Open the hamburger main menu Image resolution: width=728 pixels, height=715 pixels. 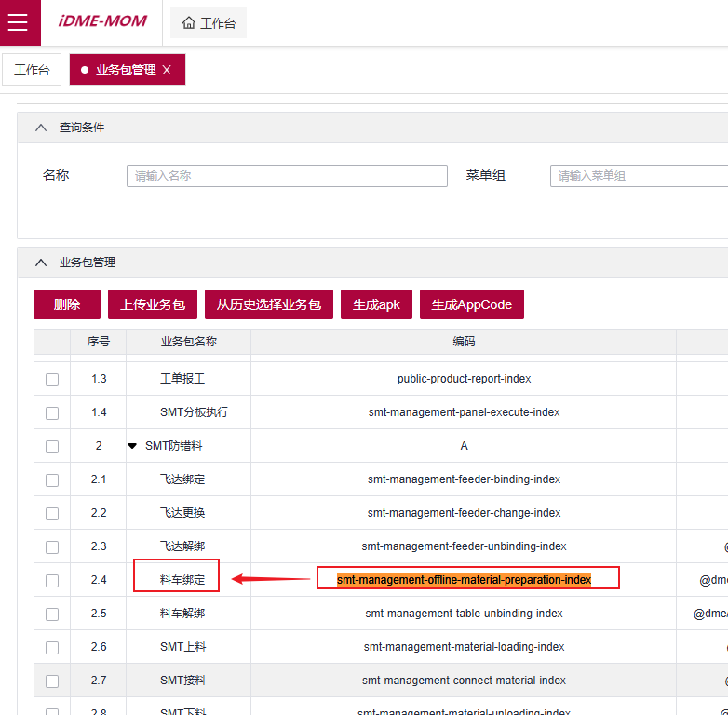pos(19,23)
